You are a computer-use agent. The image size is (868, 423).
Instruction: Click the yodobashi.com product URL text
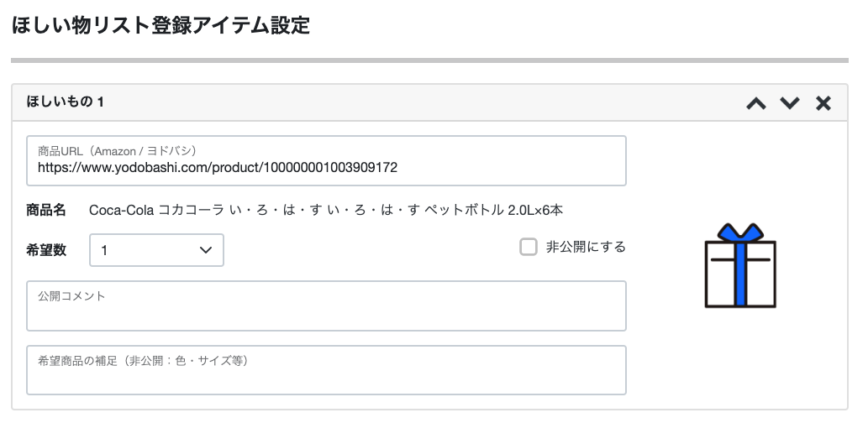pos(218,168)
